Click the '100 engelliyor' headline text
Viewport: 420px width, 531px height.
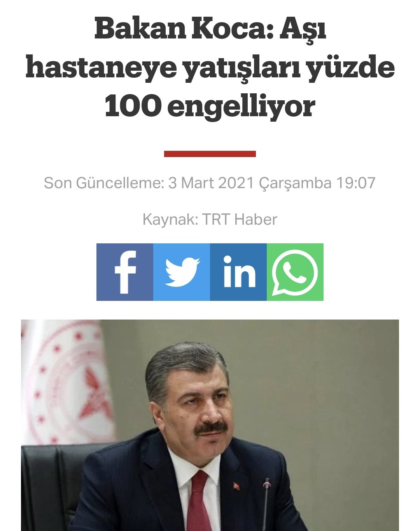tap(210, 106)
